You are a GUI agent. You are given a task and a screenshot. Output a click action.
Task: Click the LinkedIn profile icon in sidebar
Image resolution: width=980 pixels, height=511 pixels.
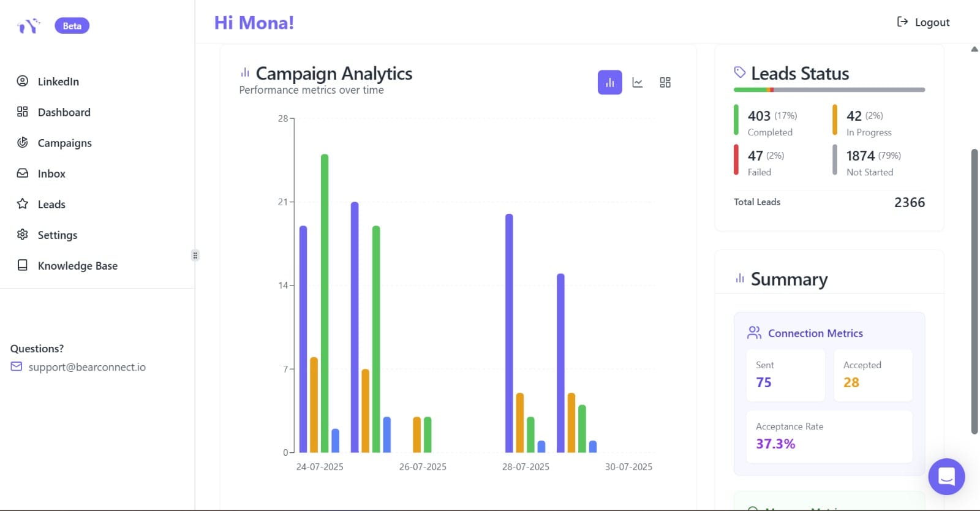(x=23, y=81)
